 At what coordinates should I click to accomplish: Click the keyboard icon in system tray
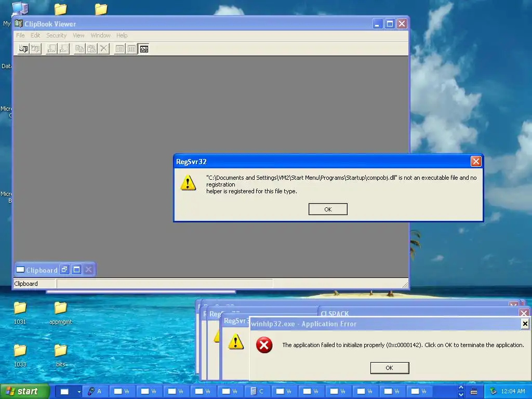pos(474,392)
